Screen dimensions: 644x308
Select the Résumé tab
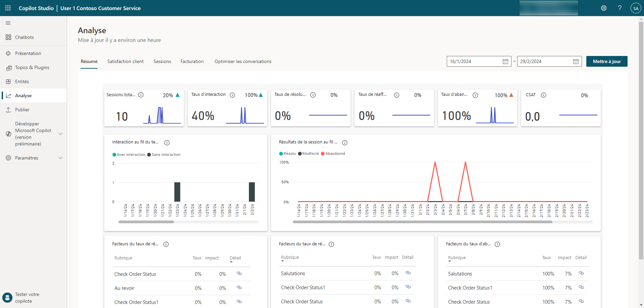coord(89,61)
